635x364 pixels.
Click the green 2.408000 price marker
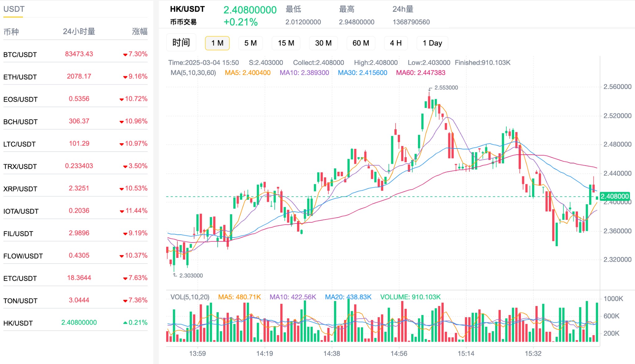tap(615, 196)
